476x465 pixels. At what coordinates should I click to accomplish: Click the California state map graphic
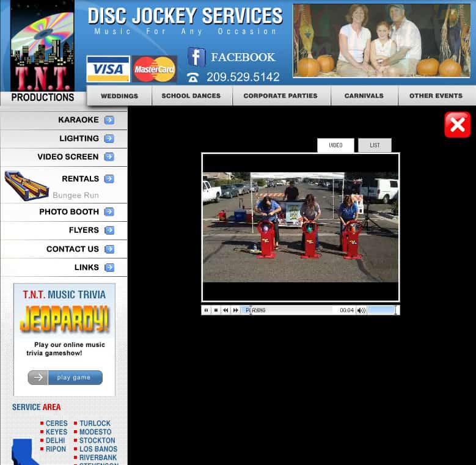(24, 452)
